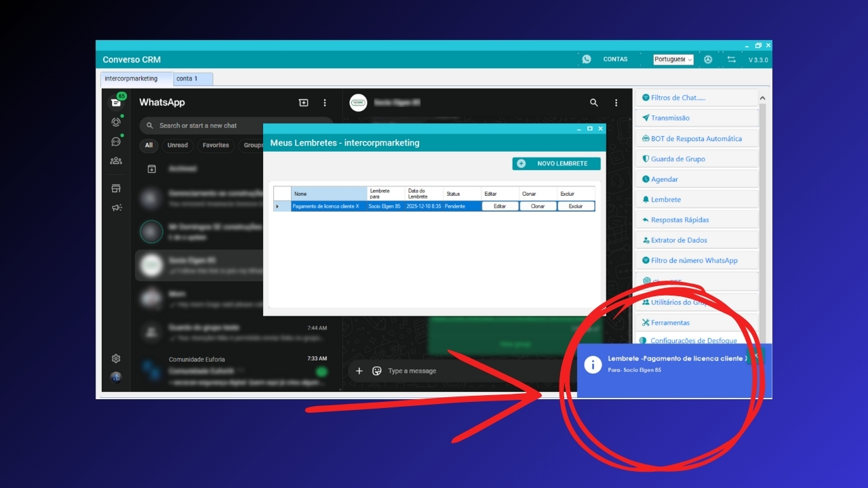This screenshot has width=868, height=488.
Task: Open the WhatsApp Status icon in sidebar
Action: point(116,122)
